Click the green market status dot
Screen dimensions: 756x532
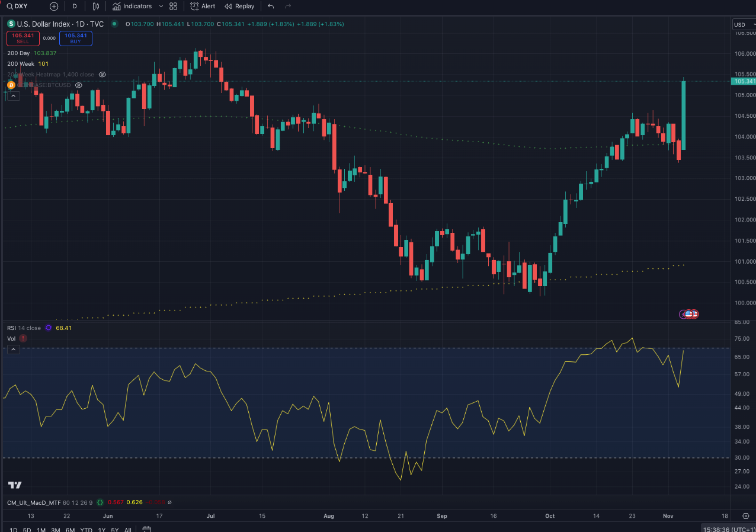click(x=114, y=24)
